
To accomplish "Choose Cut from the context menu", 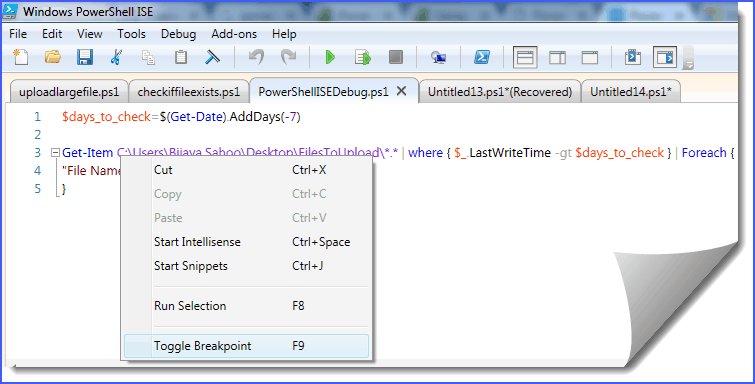I will click(247, 170).
